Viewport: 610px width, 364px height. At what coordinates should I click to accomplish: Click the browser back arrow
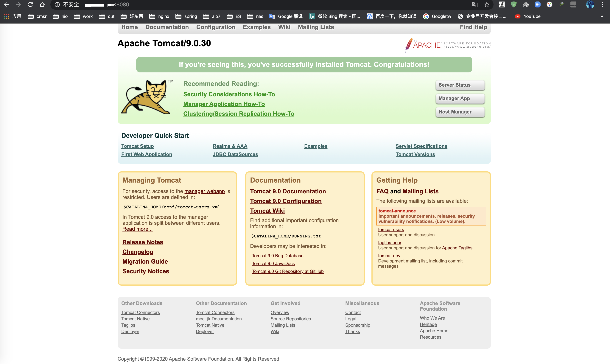[x=7, y=5]
